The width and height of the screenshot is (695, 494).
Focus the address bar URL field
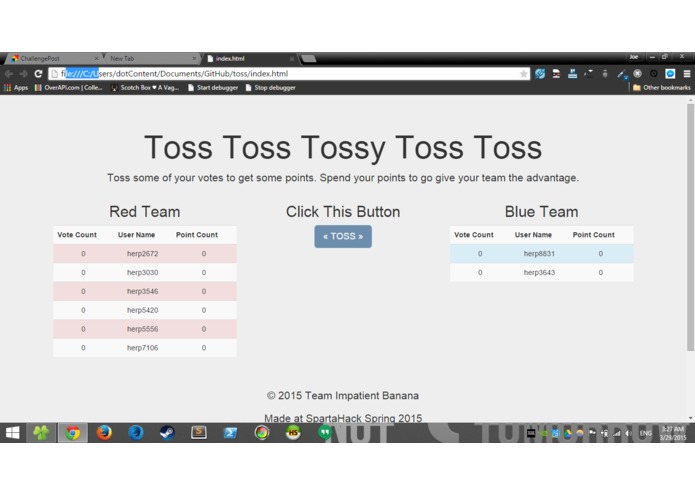point(289,74)
